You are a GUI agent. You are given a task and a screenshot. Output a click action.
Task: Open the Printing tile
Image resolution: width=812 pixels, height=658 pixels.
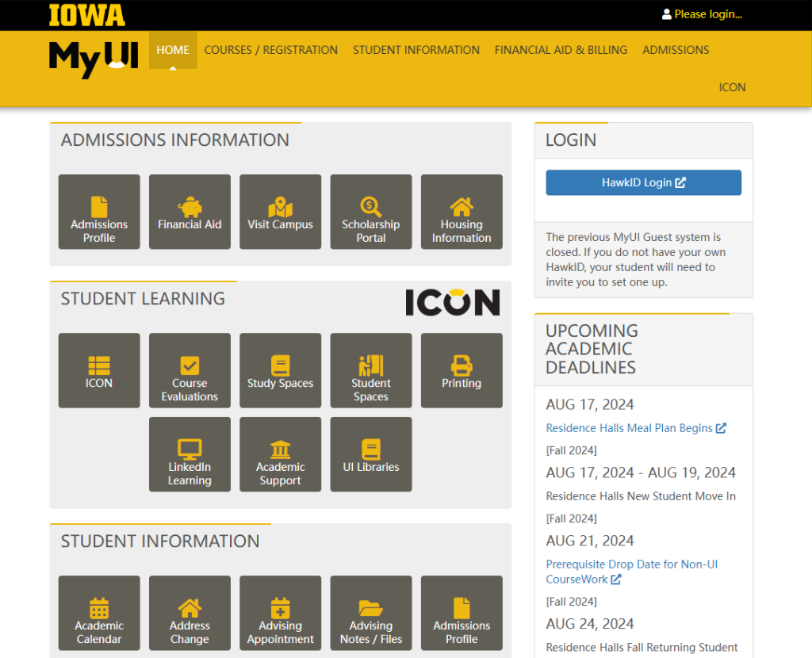click(x=462, y=370)
